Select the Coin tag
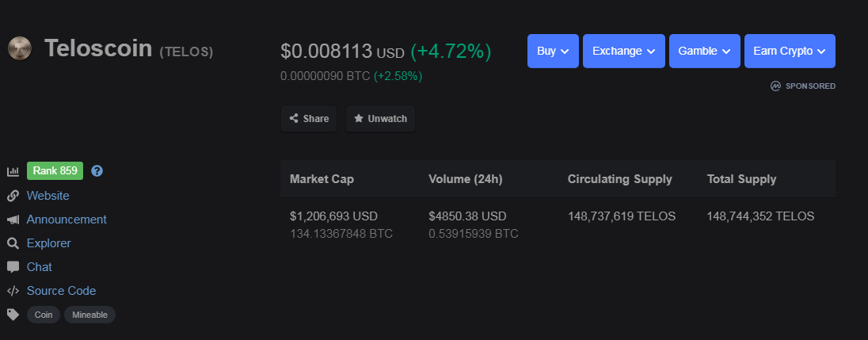This screenshot has width=868, height=340. pyautogui.click(x=44, y=315)
